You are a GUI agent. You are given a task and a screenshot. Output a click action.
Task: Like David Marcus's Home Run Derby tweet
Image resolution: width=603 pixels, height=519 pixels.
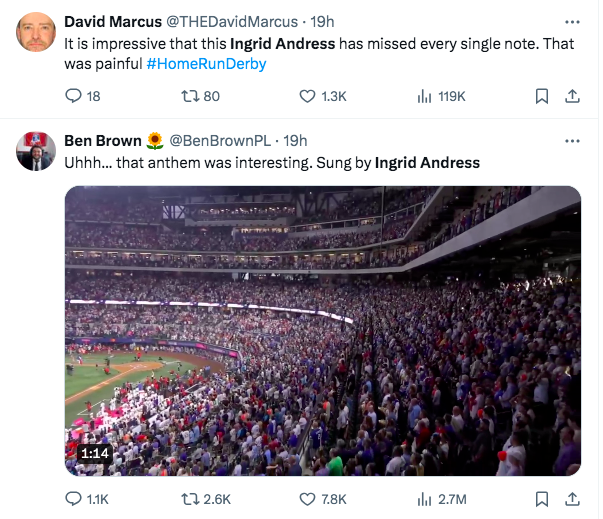[x=308, y=96]
